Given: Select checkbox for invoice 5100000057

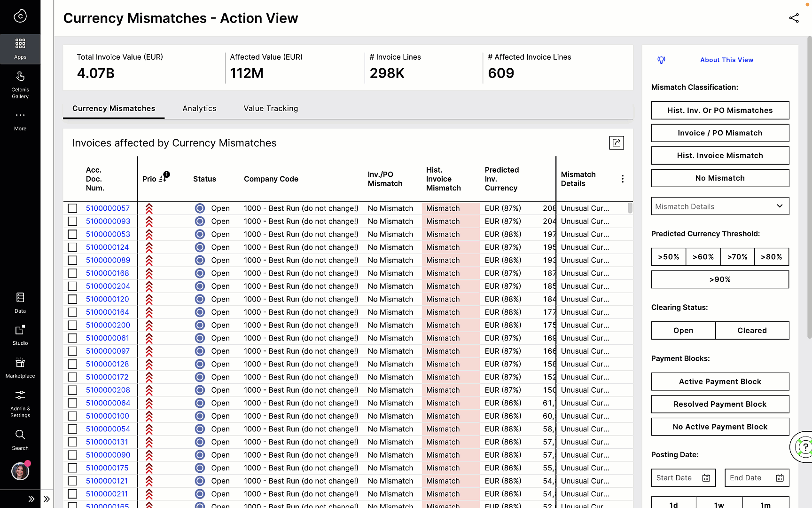Looking at the screenshot, I should (x=72, y=208).
